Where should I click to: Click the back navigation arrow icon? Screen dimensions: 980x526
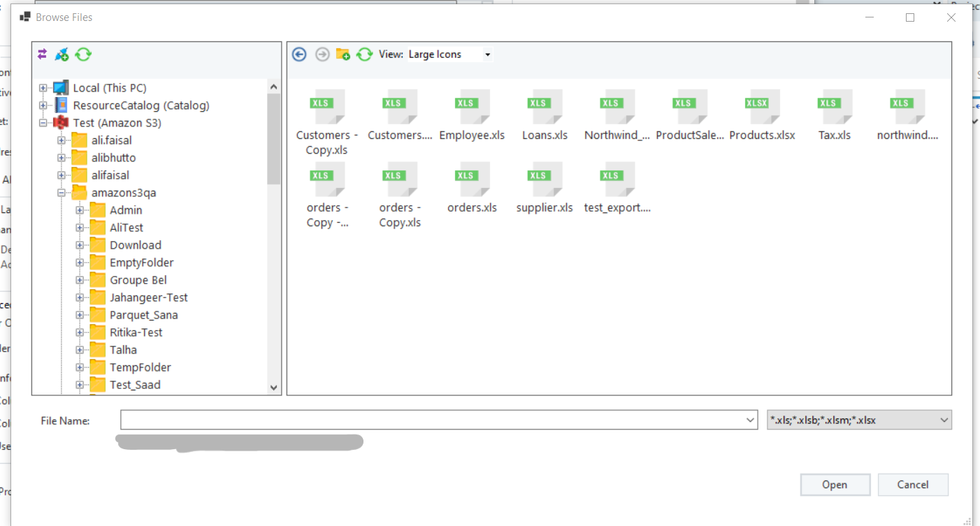coord(299,54)
